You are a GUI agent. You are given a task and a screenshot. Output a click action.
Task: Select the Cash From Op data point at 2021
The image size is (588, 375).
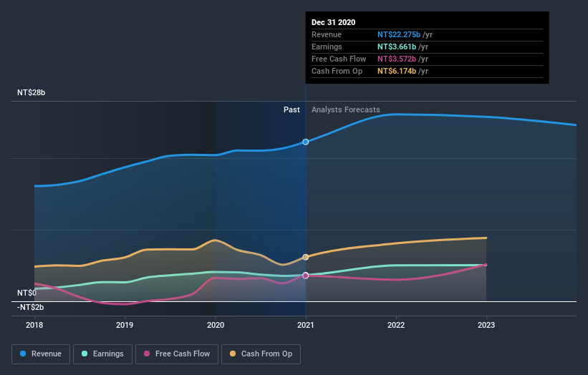[x=306, y=257]
